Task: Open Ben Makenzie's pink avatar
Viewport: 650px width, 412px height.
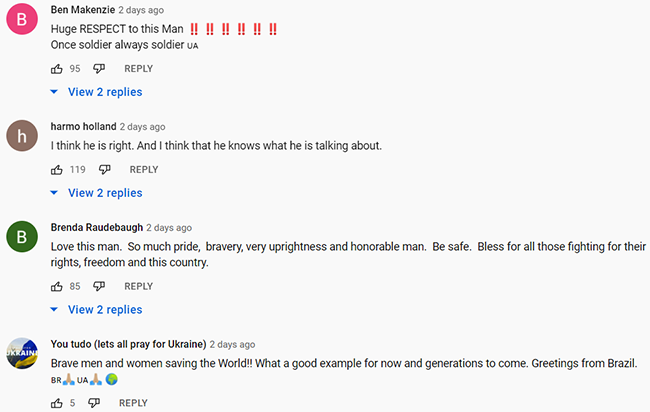Action: [22, 19]
